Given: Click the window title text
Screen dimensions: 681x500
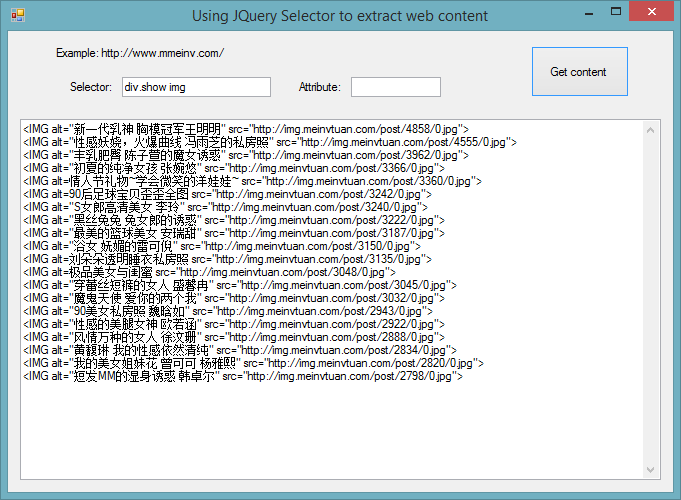Looking at the screenshot, I should [x=340, y=16].
